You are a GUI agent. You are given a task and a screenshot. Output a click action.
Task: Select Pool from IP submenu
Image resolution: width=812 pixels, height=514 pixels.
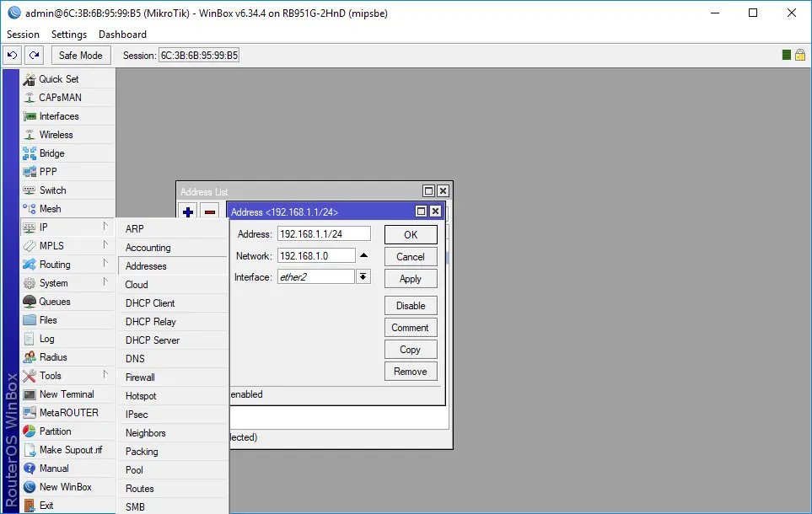(173, 470)
